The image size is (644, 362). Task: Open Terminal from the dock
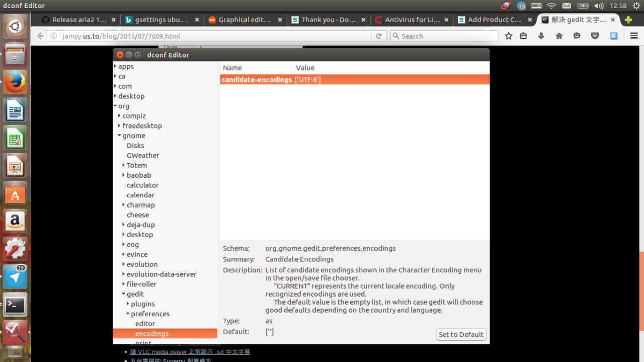(15, 304)
